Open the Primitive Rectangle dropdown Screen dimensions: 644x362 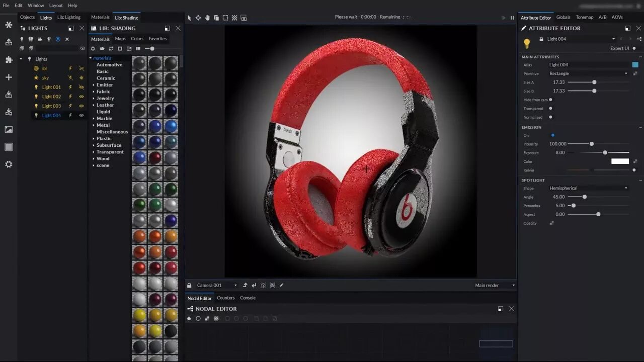(x=588, y=73)
